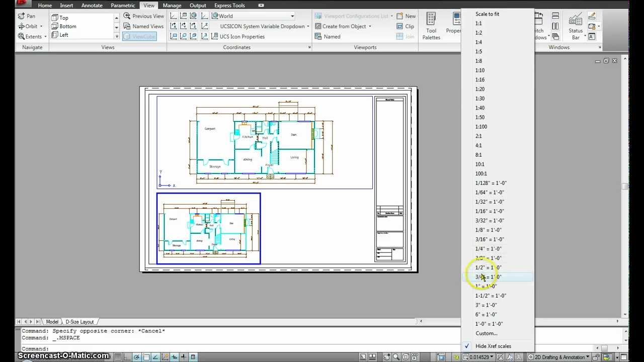Click the selected lower floor plan viewport
The width and height of the screenshot is (644, 362).
(x=208, y=228)
